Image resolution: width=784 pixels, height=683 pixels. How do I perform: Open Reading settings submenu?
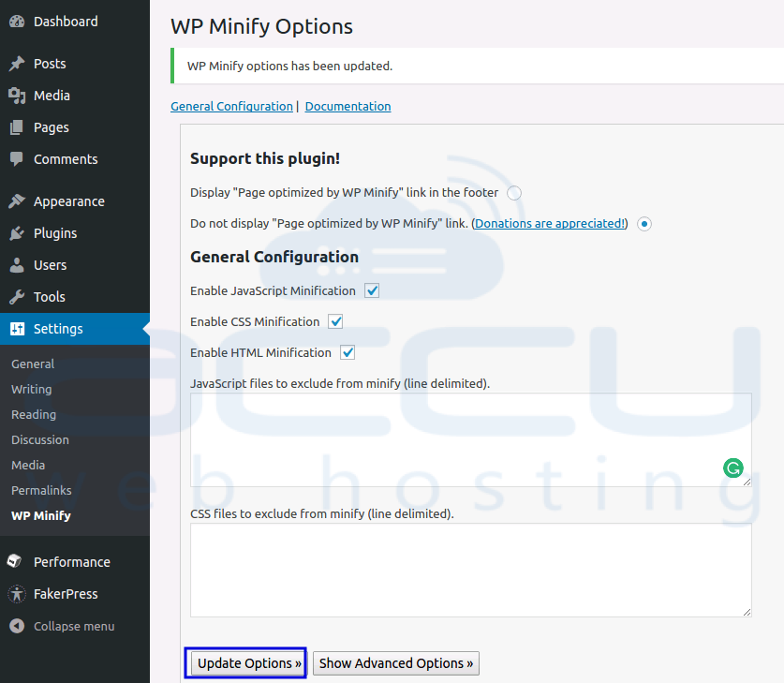(34, 414)
